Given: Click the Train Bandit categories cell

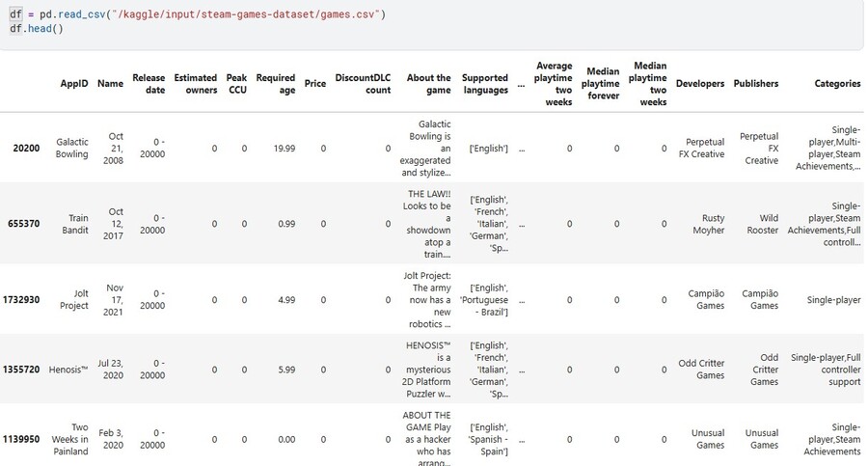Looking at the screenshot, I should [825, 224].
